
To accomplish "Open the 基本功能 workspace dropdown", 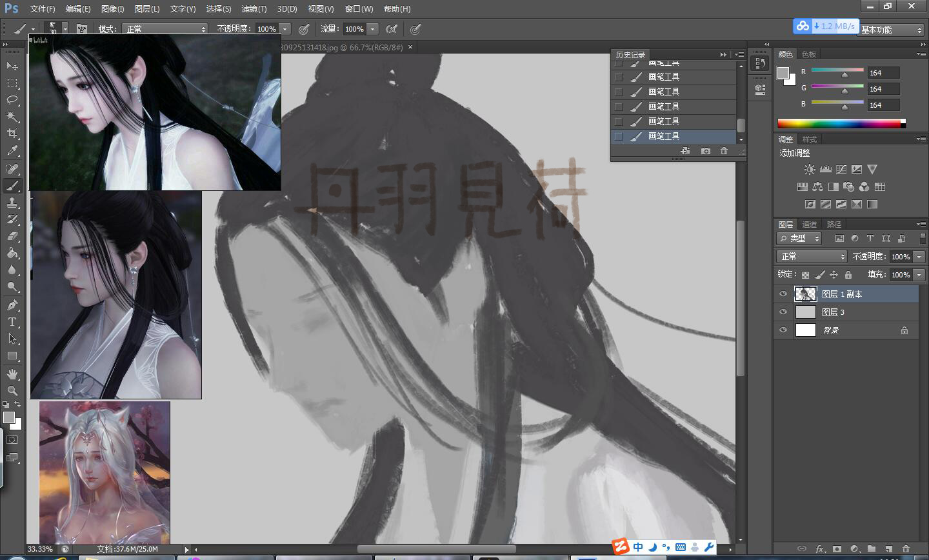I will pyautogui.click(x=891, y=30).
